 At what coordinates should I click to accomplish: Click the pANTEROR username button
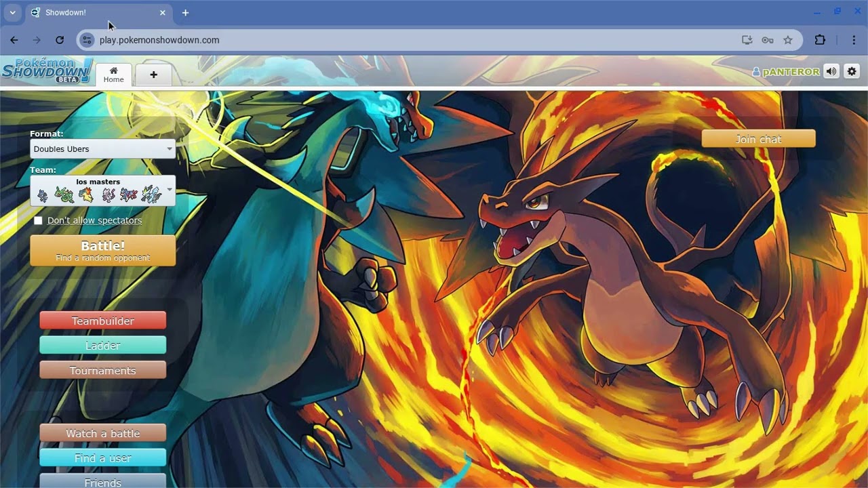click(x=786, y=72)
